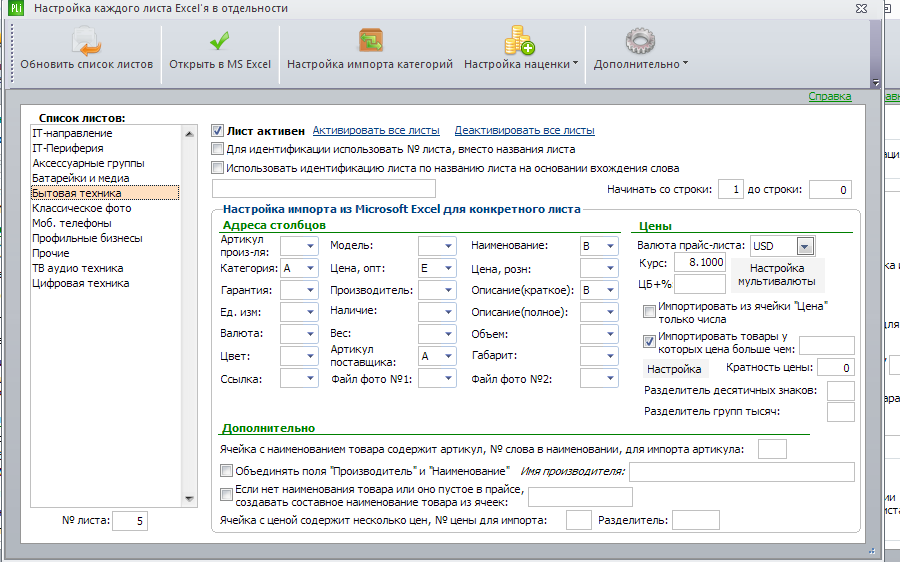Viewport: 900px width, 562px height.
Task: Click the Обновить список листов toolbar icon
Action: (86, 40)
